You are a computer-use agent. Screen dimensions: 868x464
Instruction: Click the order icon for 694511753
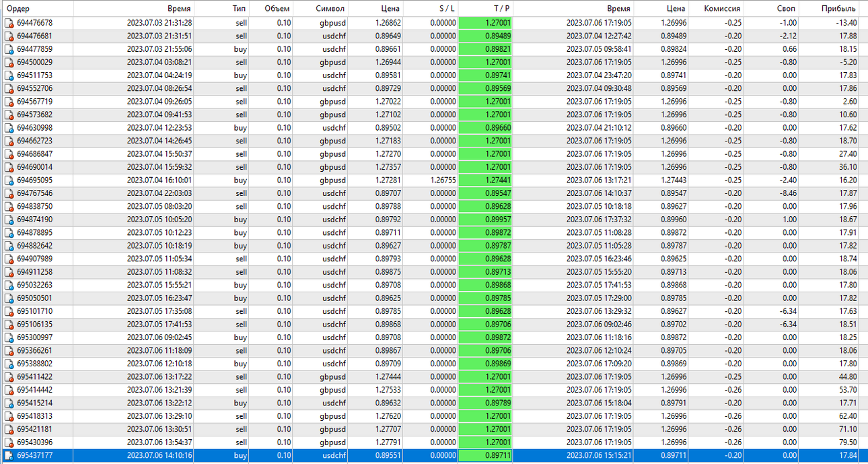[9, 75]
